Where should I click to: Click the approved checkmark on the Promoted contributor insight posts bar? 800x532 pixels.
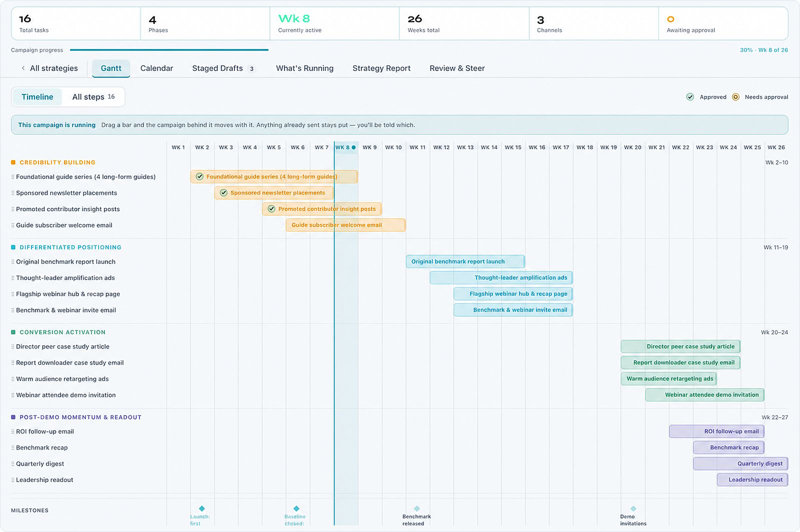pos(271,209)
